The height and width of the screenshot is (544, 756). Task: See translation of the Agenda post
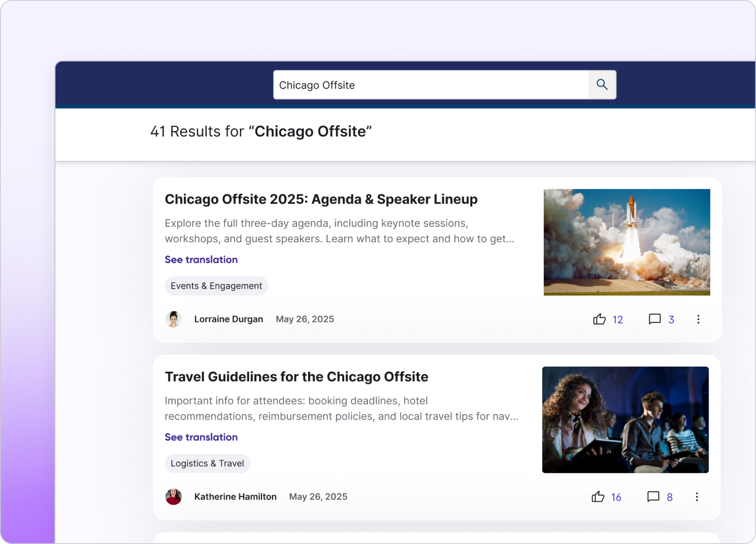(201, 259)
